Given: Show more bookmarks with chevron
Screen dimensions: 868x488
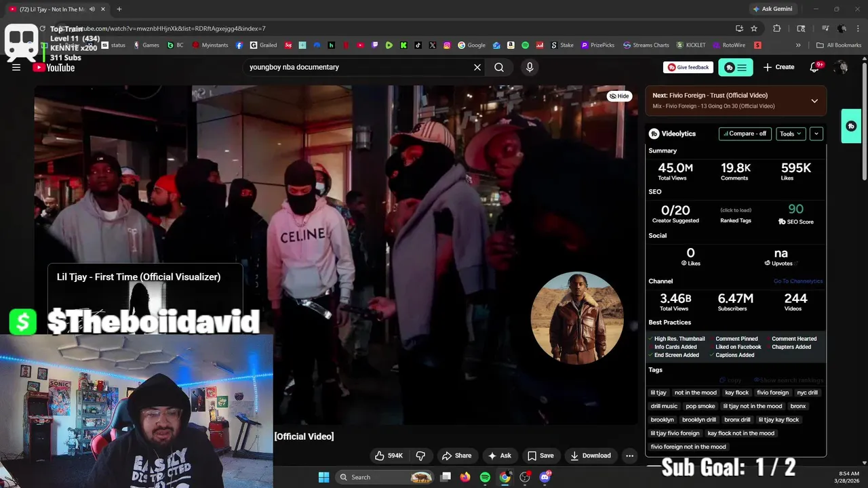Looking at the screenshot, I should point(798,45).
